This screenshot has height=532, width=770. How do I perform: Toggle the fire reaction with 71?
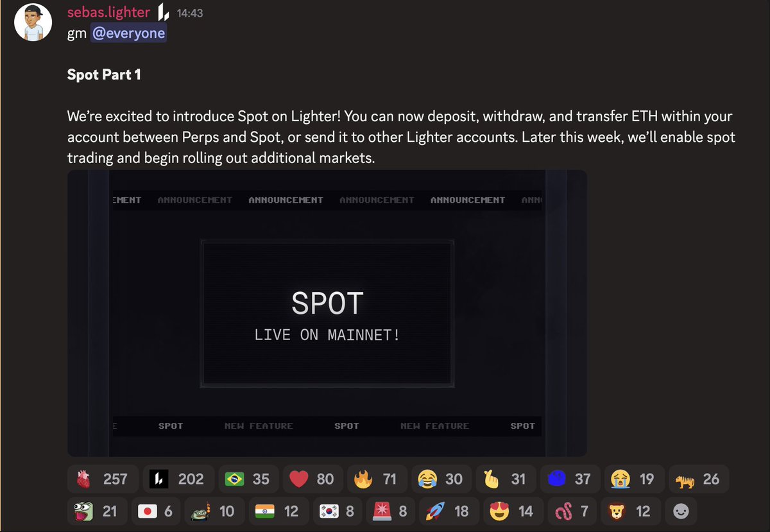coord(377,479)
